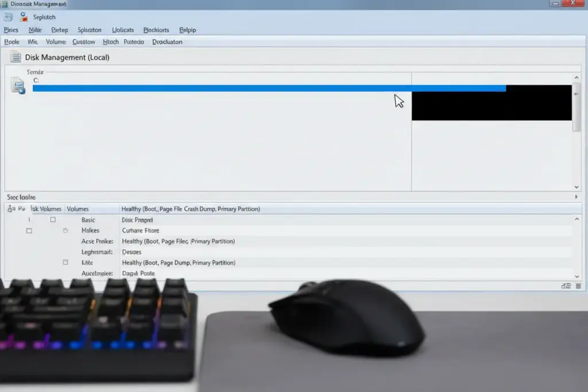Select the disk icon beside drive C:

coord(17,84)
